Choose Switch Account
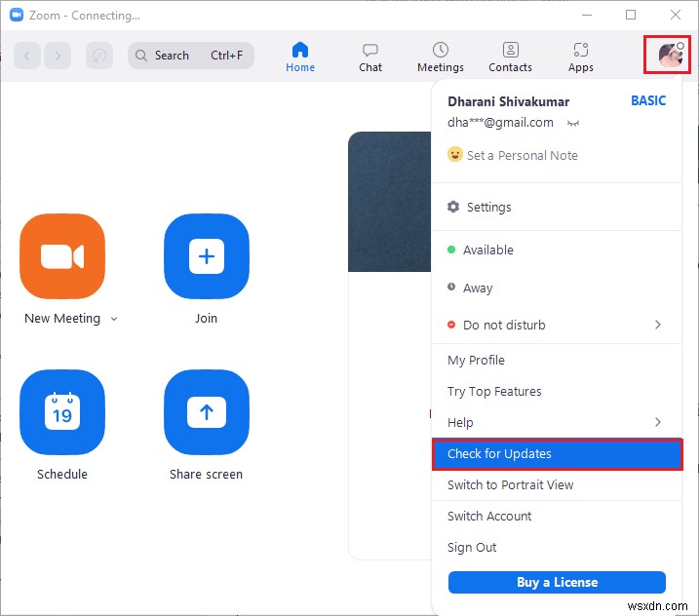Image resolution: width=699 pixels, height=616 pixels. point(558,517)
